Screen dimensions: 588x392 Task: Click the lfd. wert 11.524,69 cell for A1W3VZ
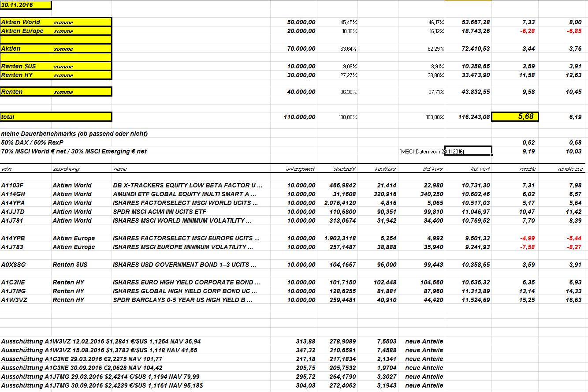474,300
